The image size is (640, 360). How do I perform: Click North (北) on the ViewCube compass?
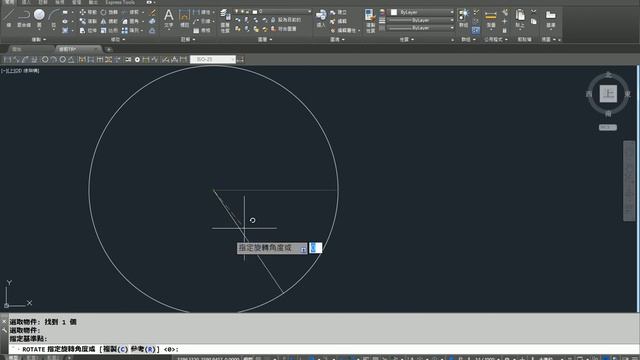(608, 74)
